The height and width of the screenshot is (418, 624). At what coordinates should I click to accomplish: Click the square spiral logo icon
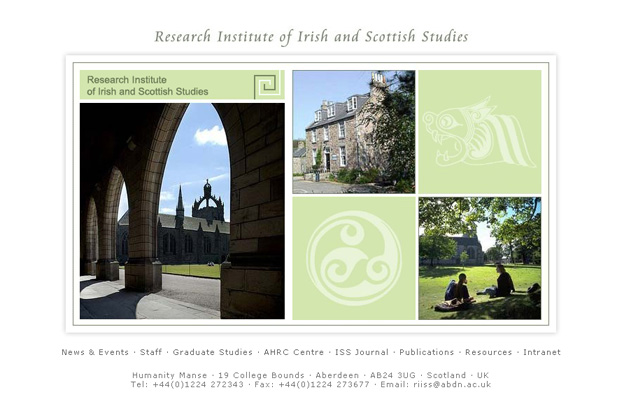[265, 85]
